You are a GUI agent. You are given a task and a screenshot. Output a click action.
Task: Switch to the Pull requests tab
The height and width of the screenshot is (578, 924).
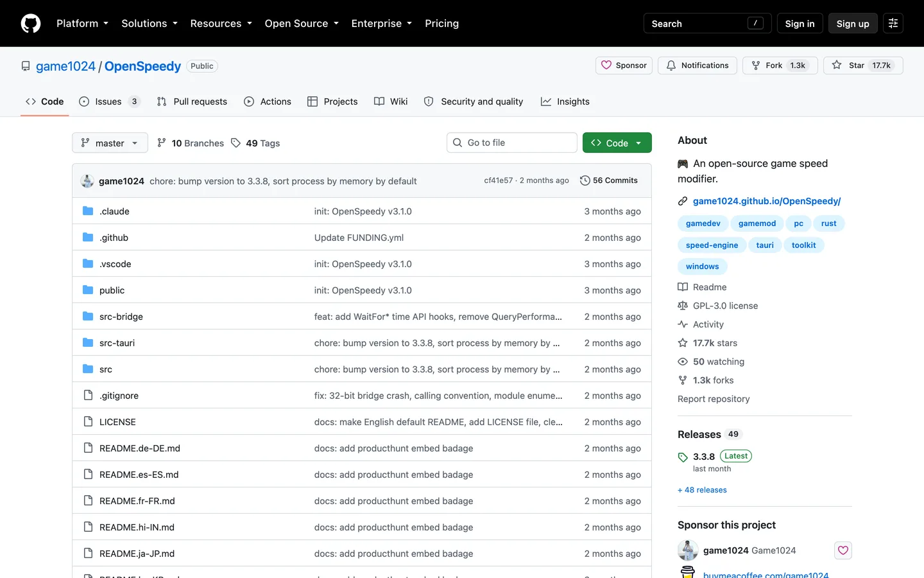point(192,101)
